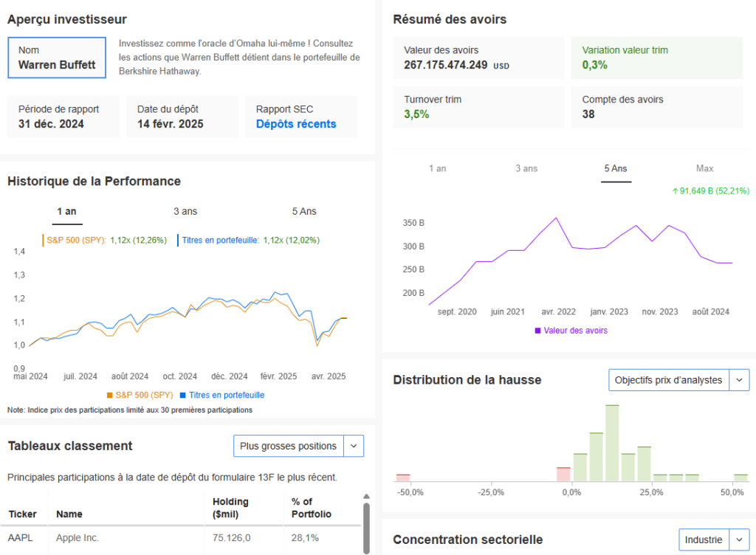Open the Plus grosses positions dropdown
Screen dimensions: 756x555
[298, 446]
